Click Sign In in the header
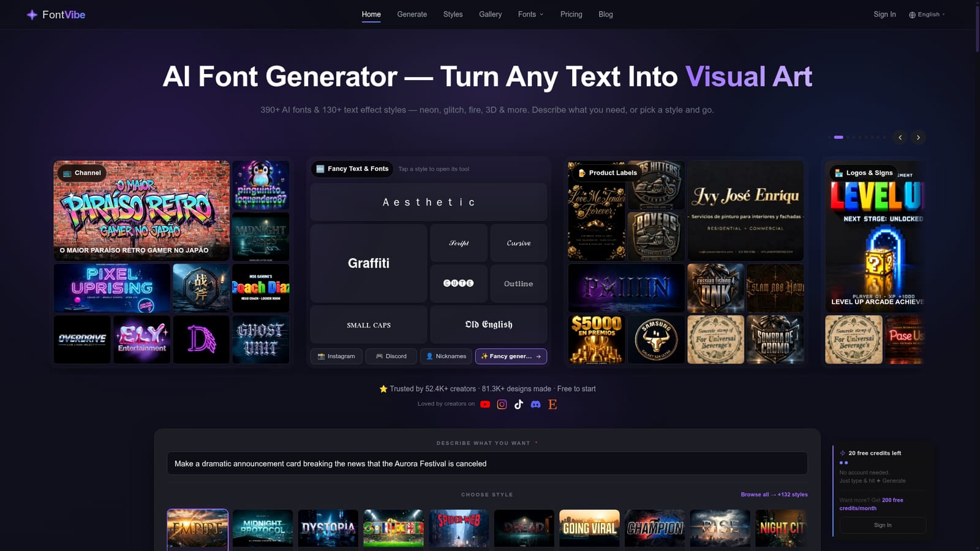Viewport: 980px width, 551px height. coord(884,14)
